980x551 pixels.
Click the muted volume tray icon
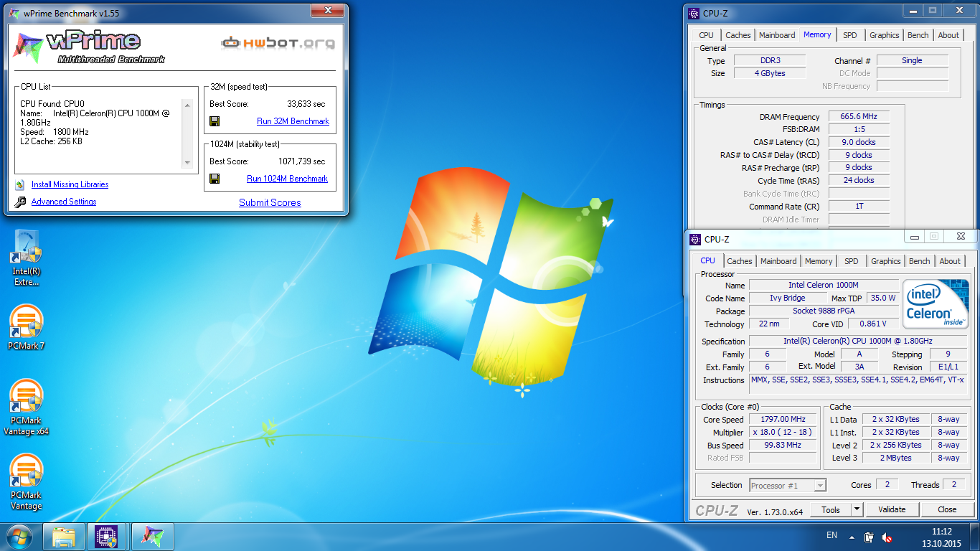tap(887, 537)
